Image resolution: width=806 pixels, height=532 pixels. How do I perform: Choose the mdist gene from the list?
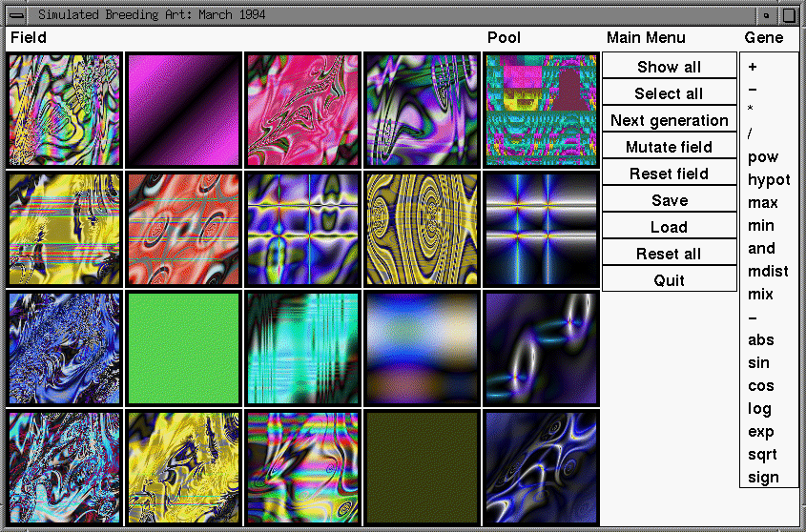tap(768, 272)
